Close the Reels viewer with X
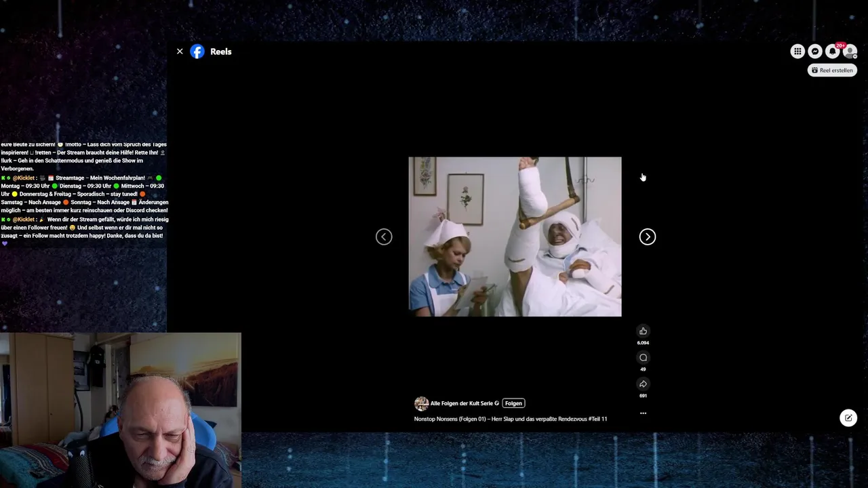Image resolution: width=868 pixels, height=488 pixels. pyautogui.click(x=180, y=52)
